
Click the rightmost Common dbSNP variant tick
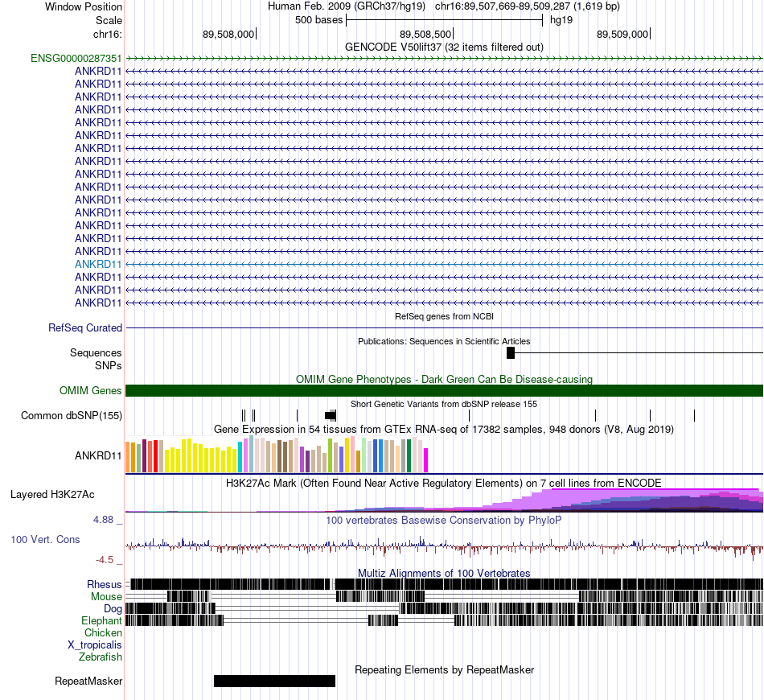(694, 415)
